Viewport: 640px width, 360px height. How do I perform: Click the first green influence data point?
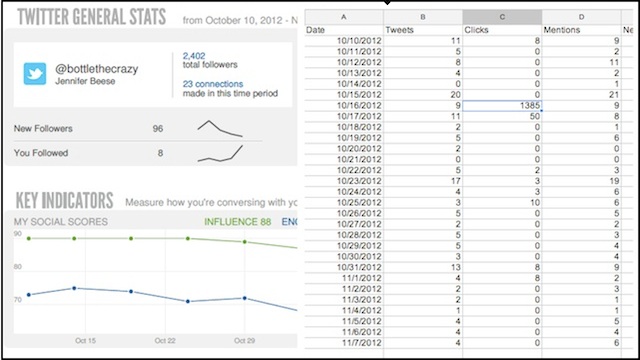(x=29, y=238)
